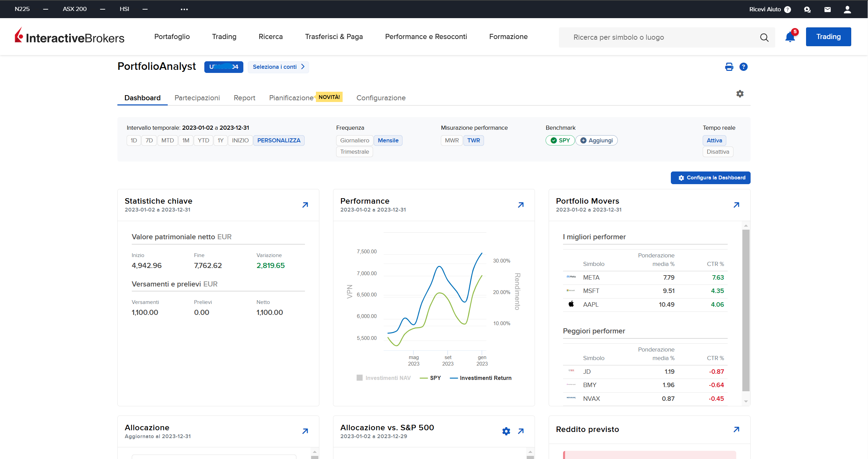
Task: Select the 1Y time range
Action: tap(221, 140)
